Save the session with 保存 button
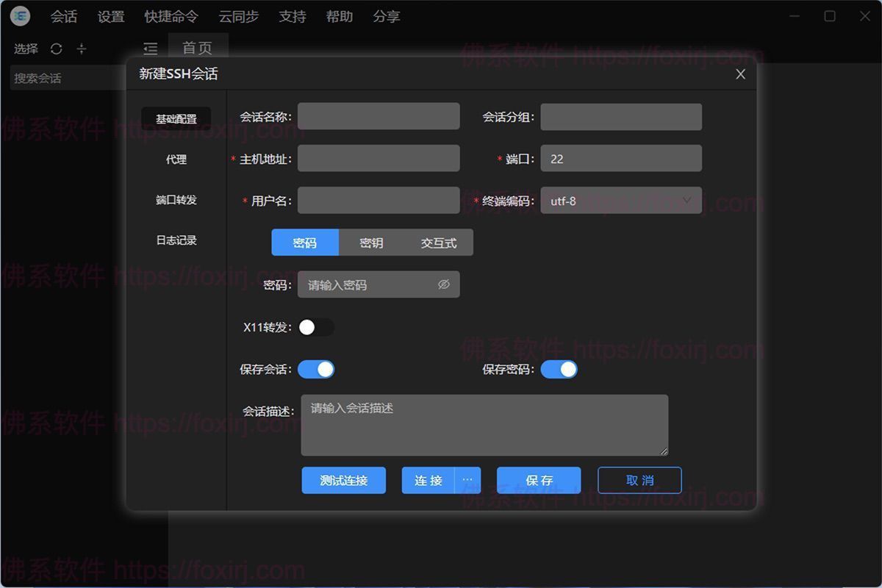This screenshot has height=588, width=882. [538, 480]
